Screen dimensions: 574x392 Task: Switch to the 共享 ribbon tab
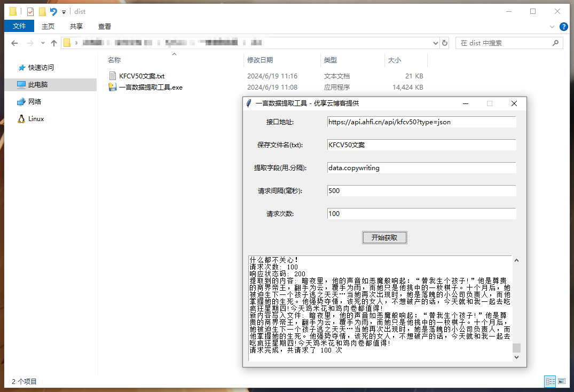(x=76, y=26)
